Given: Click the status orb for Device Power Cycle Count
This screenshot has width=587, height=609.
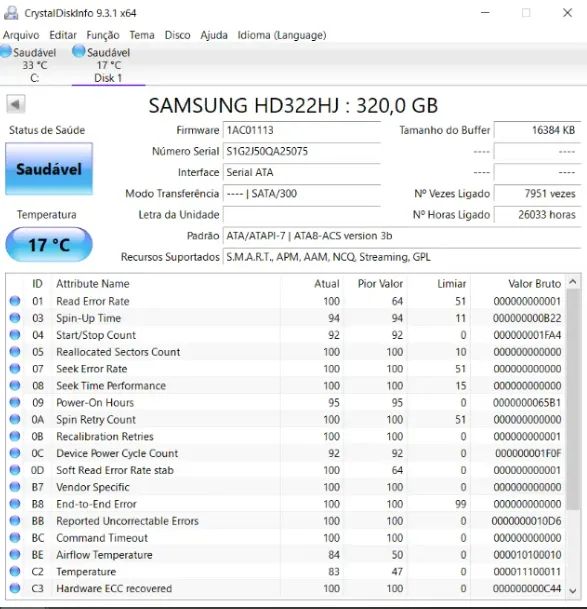Looking at the screenshot, I should tap(15, 453).
